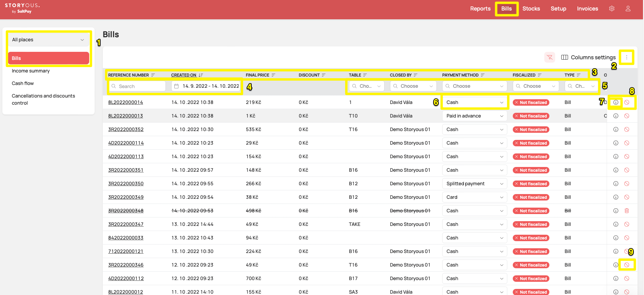Click Not fiscalized badge for 3R2022000349
This screenshot has width=644, height=295.
point(531,197)
